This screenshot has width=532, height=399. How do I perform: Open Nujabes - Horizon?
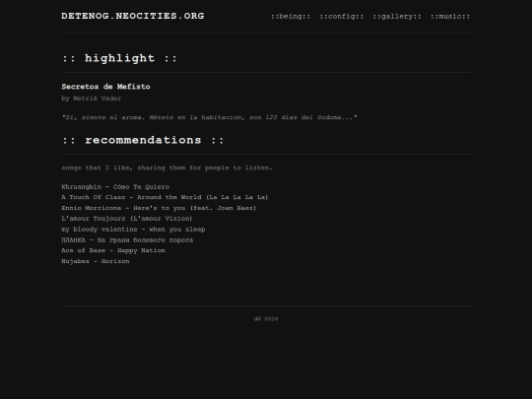tap(96, 261)
